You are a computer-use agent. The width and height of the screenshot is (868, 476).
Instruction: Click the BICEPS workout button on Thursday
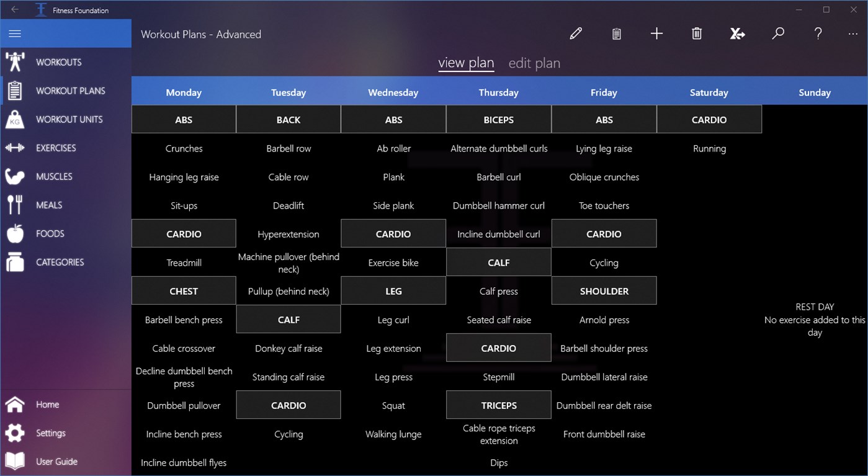499,120
